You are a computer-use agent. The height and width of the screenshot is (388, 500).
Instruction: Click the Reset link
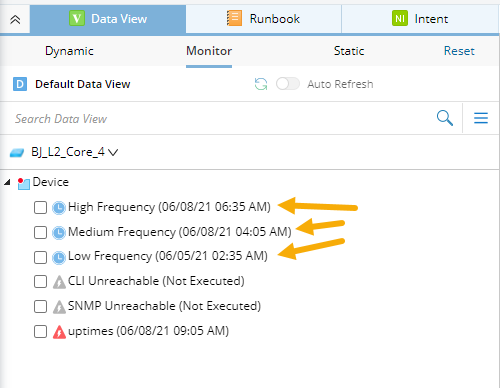click(459, 51)
